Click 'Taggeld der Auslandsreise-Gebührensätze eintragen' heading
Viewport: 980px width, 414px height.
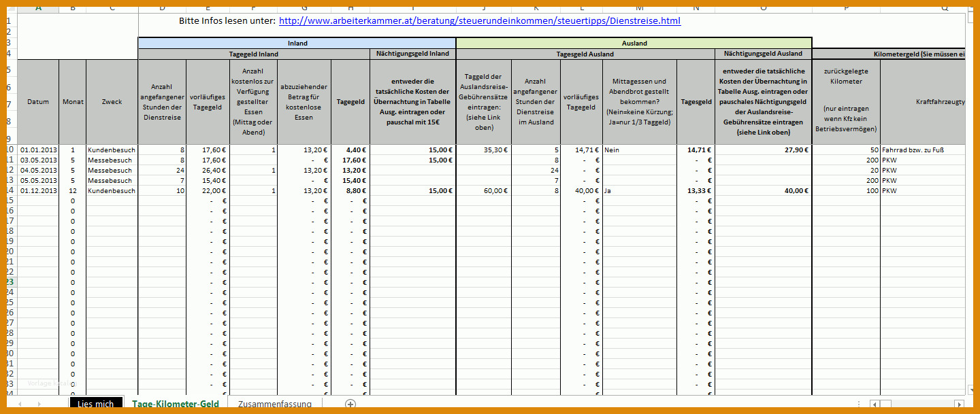(x=484, y=102)
